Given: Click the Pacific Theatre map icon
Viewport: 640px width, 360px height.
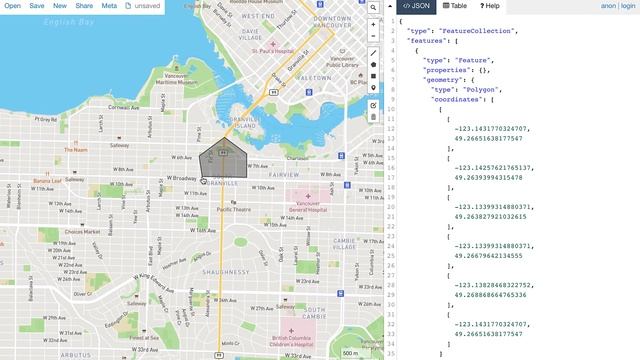Looking at the screenshot, I should pyautogui.click(x=233, y=202).
